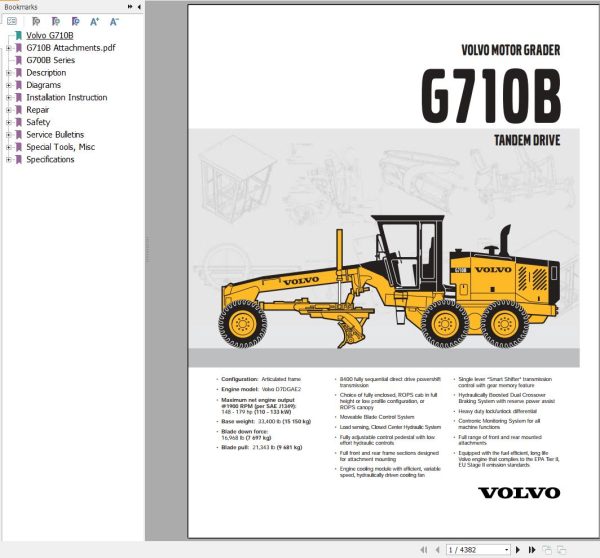Select the Diagrams bookmark
600x558 pixels.
point(43,85)
